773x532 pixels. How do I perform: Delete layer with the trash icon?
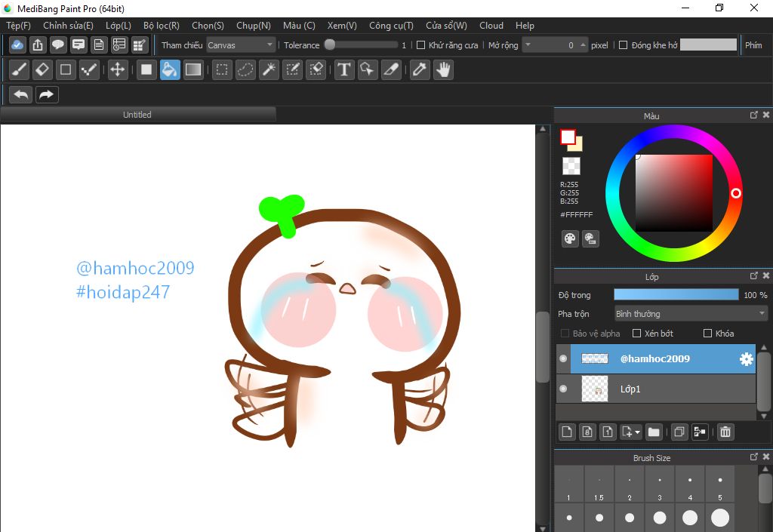point(725,432)
